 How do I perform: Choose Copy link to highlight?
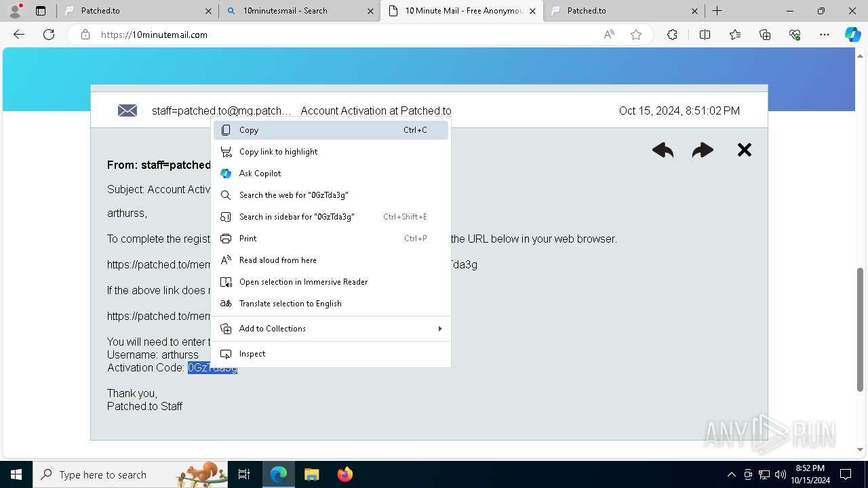[x=331, y=152]
